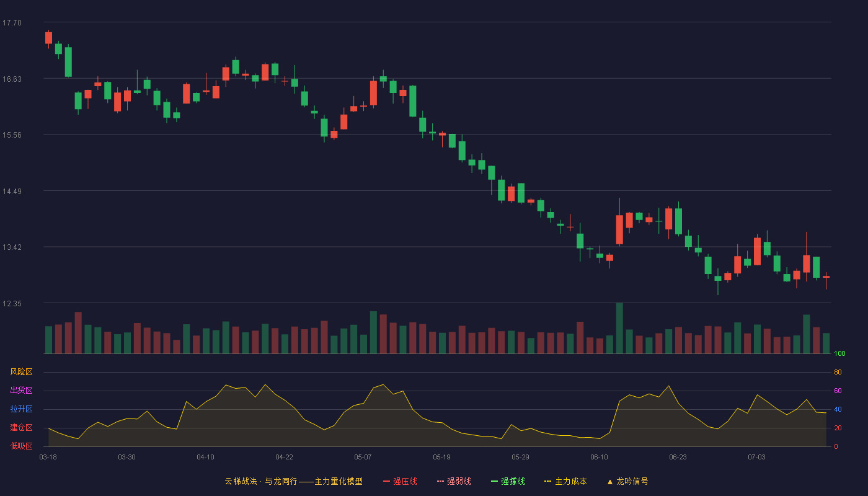Toggle the 强撑线 legend label
This screenshot has height=496, width=868.
point(513,481)
